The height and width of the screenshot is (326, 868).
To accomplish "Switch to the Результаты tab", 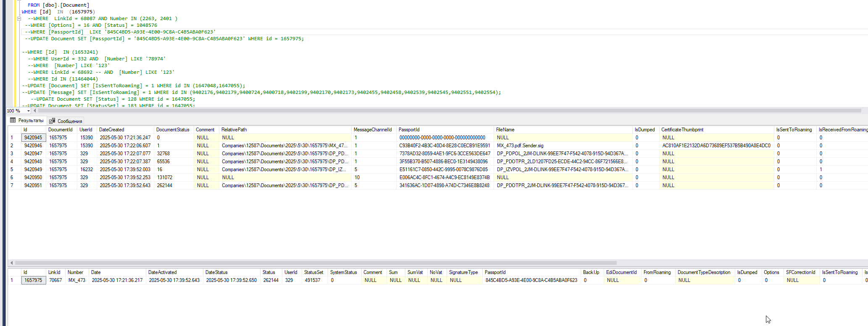I will click(27, 120).
